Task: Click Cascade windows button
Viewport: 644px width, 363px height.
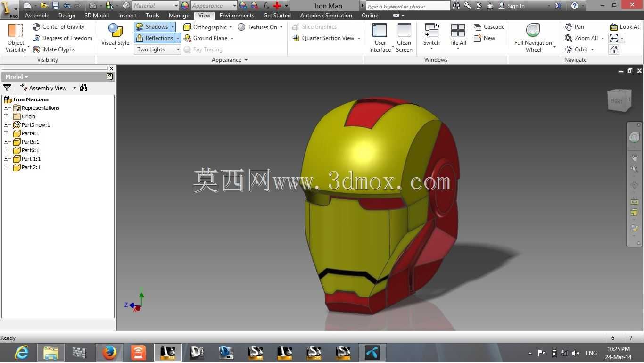Action: 489,27
